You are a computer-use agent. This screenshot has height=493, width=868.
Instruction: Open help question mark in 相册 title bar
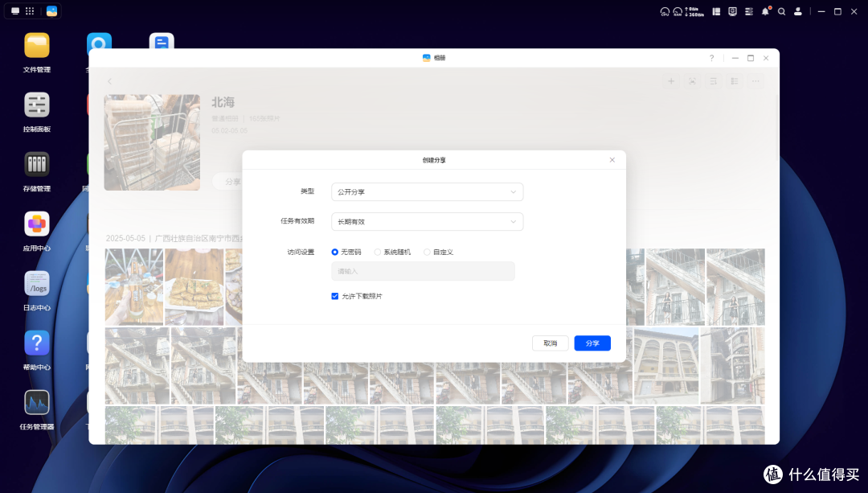pyautogui.click(x=711, y=58)
